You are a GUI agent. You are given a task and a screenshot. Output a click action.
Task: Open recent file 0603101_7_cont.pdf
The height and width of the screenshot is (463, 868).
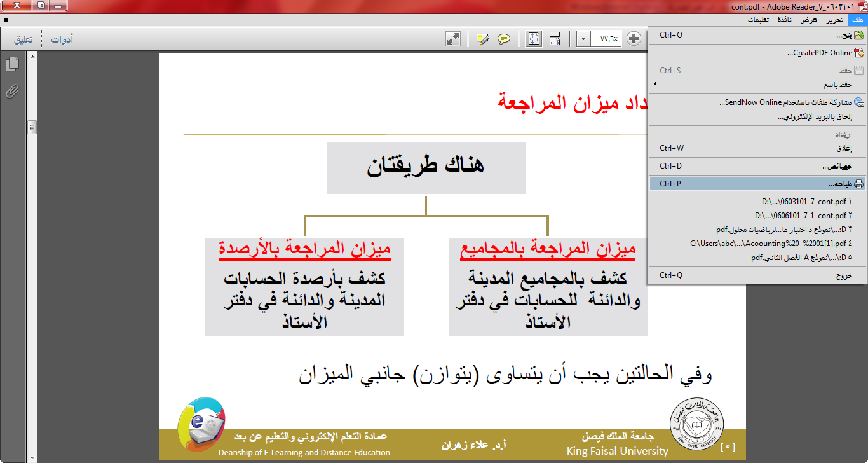point(757,201)
